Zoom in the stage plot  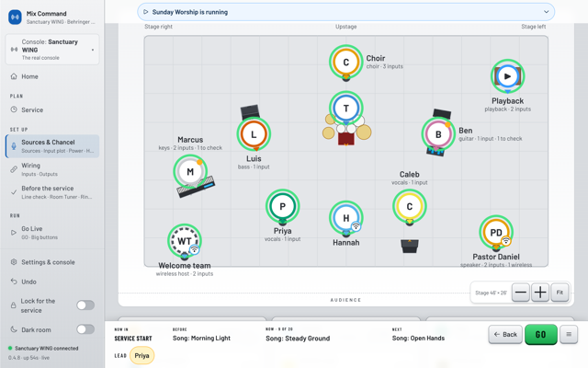[x=540, y=293]
